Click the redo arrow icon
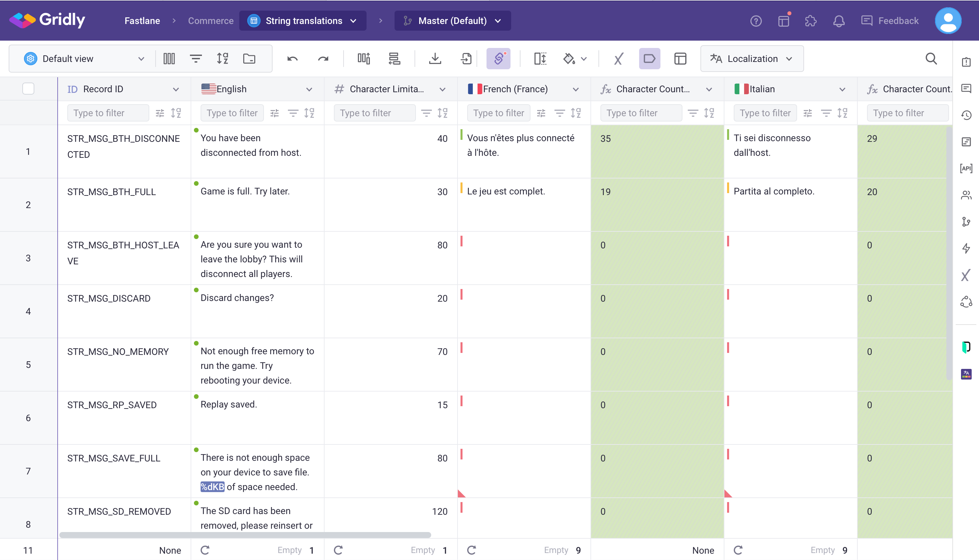Screen dimensions: 979x560 click(x=323, y=59)
